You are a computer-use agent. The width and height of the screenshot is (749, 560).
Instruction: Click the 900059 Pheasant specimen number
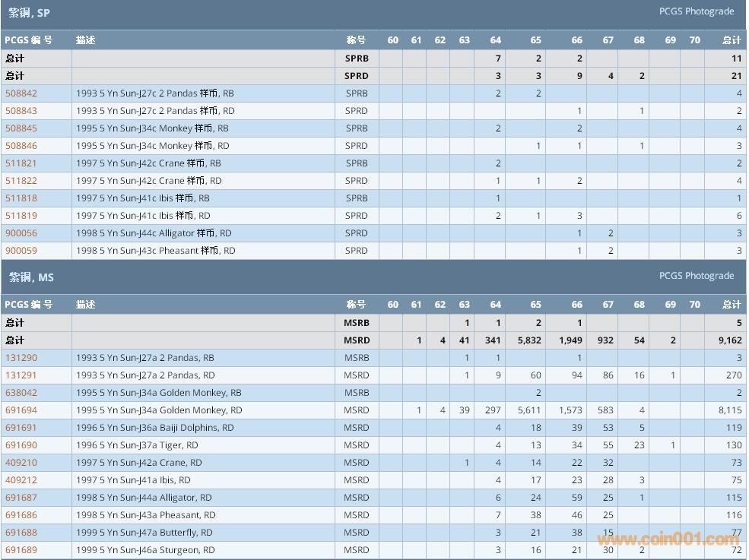(x=21, y=251)
